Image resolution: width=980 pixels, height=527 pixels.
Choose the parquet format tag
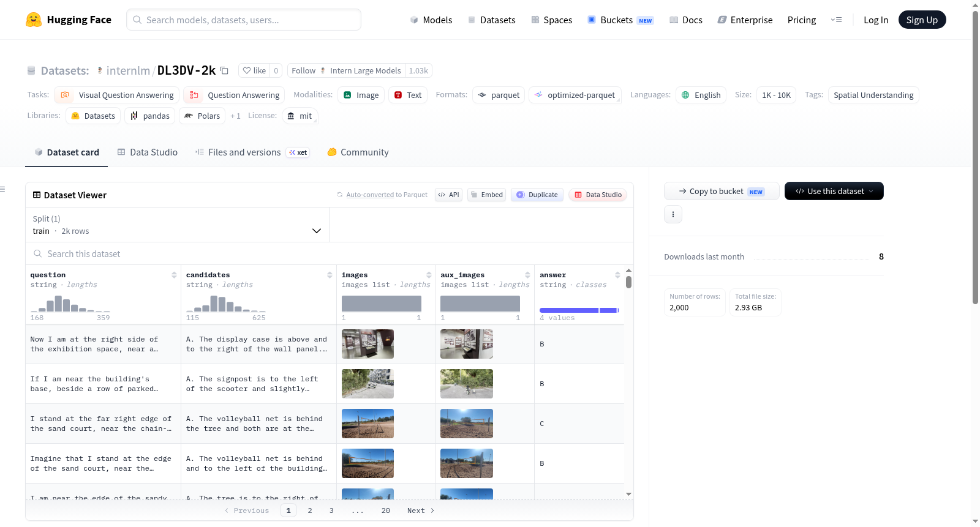(x=499, y=95)
